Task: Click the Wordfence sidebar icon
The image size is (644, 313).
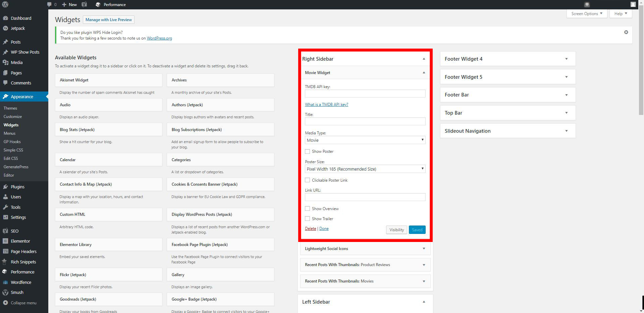Action: (x=5, y=283)
